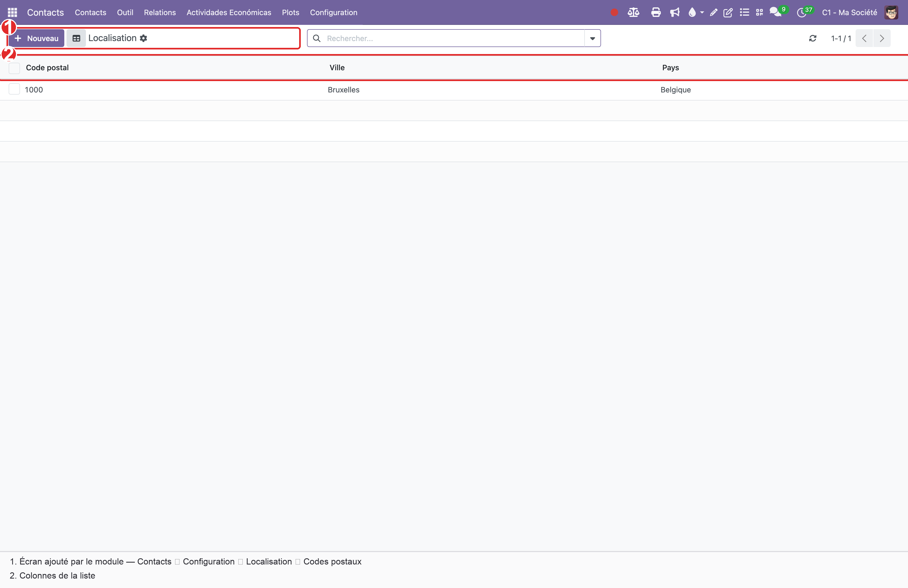Click the red record dot icon
The width and height of the screenshot is (908, 588).
[614, 13]
